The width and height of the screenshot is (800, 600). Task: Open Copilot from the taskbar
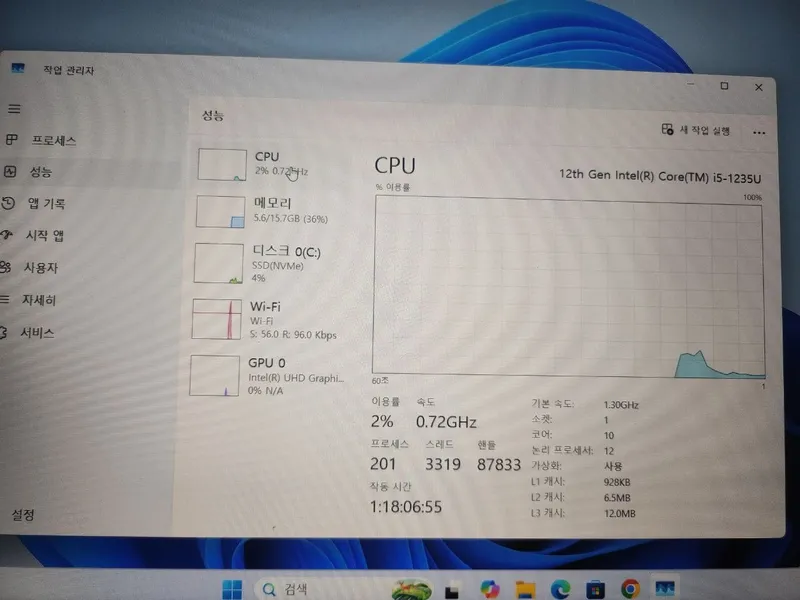489,589
